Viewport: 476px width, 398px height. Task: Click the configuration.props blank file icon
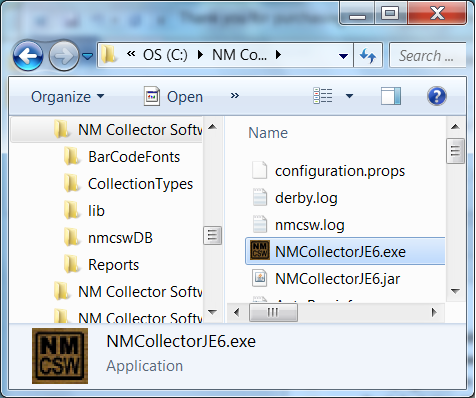[x=260, y=170]
